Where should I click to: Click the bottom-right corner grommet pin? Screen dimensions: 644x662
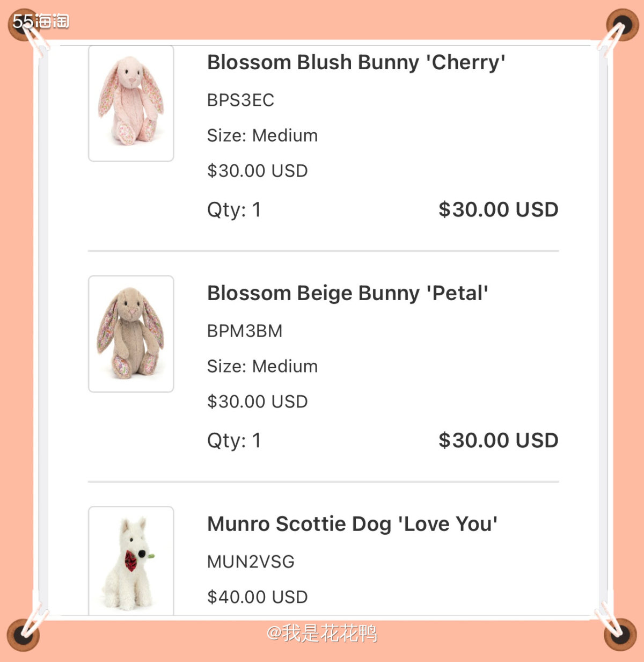tap(620, 635)
